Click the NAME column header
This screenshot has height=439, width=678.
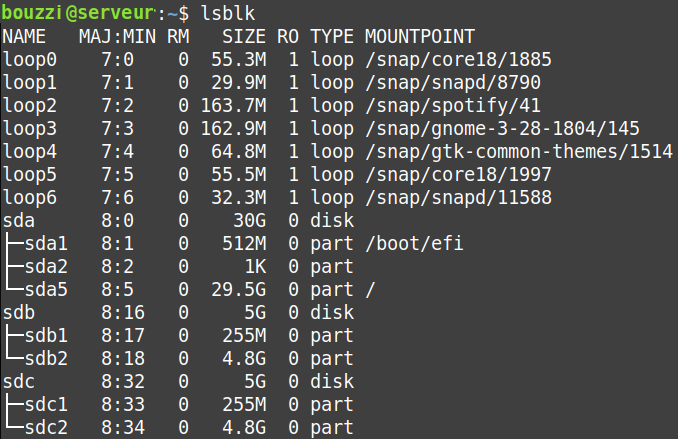pos(25,36)
